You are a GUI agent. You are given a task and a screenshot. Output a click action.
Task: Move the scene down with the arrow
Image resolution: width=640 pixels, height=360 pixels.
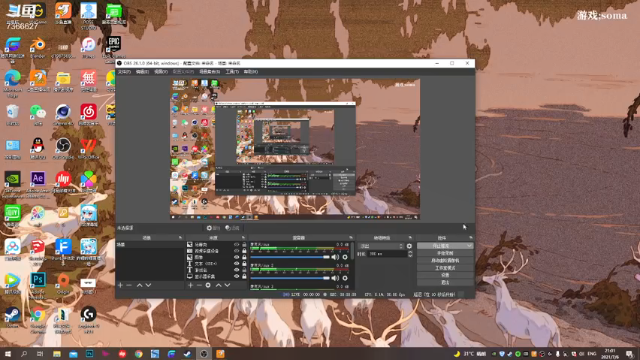pyautogui.click(x=148, y=285)
